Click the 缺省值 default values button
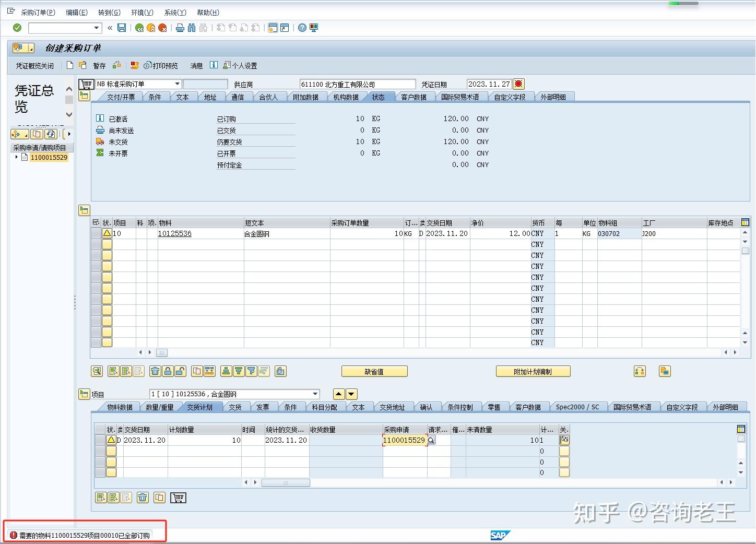The image size is (756, 544). [x=374, y=371]
